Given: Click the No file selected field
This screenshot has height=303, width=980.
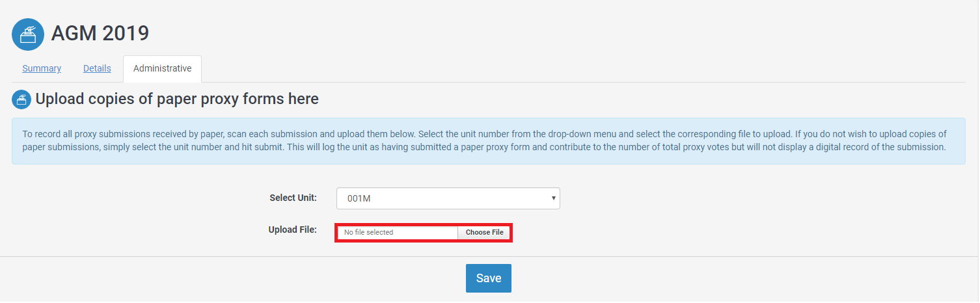Looking at the screenshot, I should [x=398, y=232].
